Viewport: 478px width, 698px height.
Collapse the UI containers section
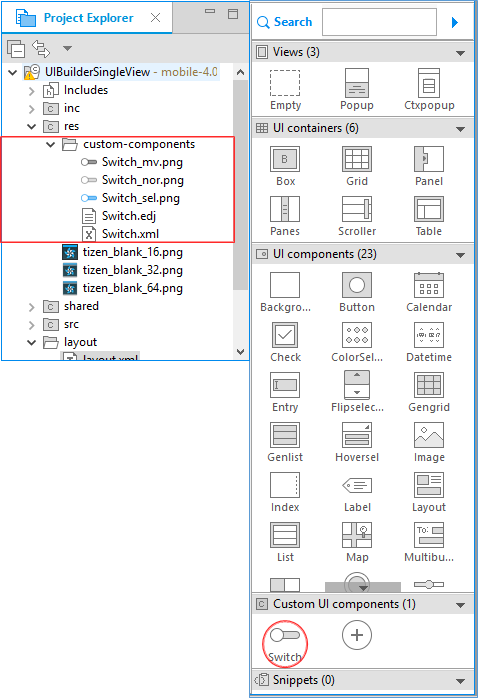click(x=461, y=129)
